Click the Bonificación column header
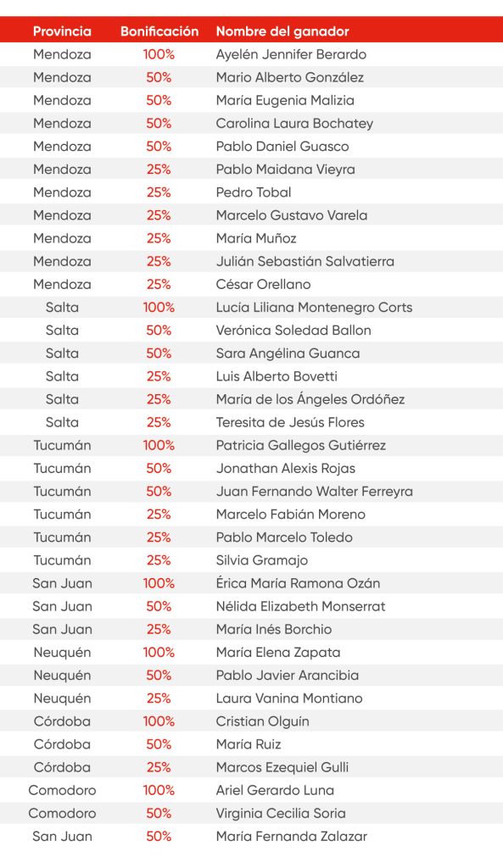The width and height of the screenshot is (503, 868). 159,31
